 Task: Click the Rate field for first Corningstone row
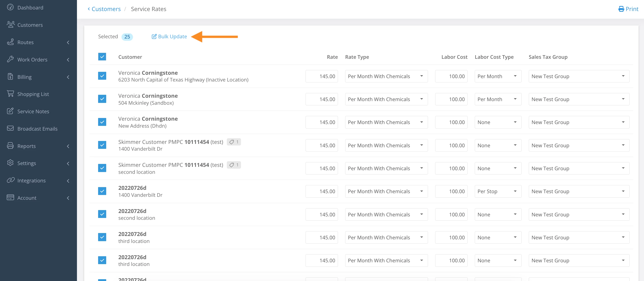click(x=322, y=76)
